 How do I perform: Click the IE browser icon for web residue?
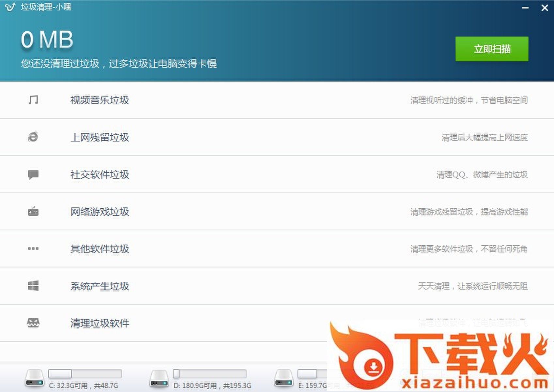(33, 137)
